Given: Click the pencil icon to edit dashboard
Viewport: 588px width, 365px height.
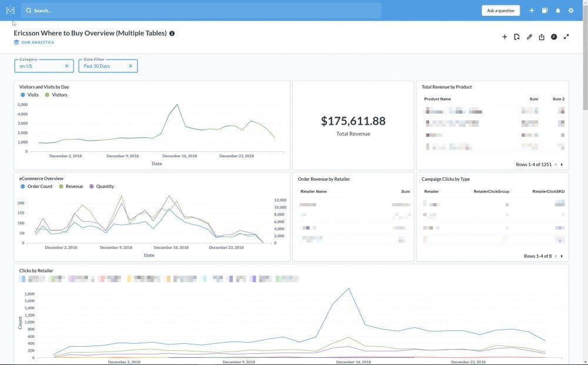Looking at the screenshot, I should click(x=529, y=37).
